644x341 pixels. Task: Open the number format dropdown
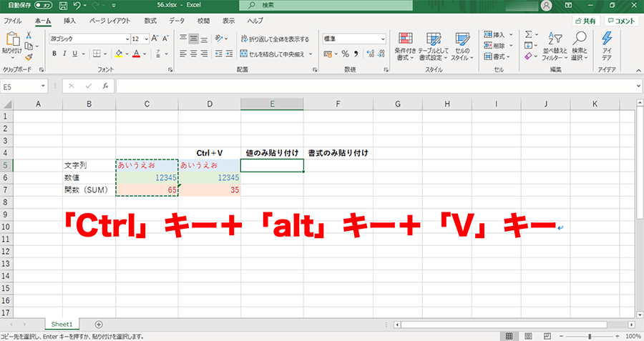tap(383, 39)
